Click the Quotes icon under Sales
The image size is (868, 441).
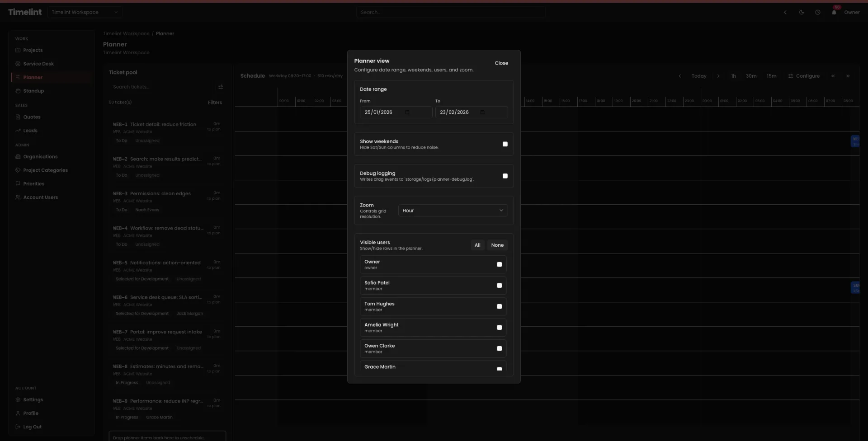click(18, 117)
